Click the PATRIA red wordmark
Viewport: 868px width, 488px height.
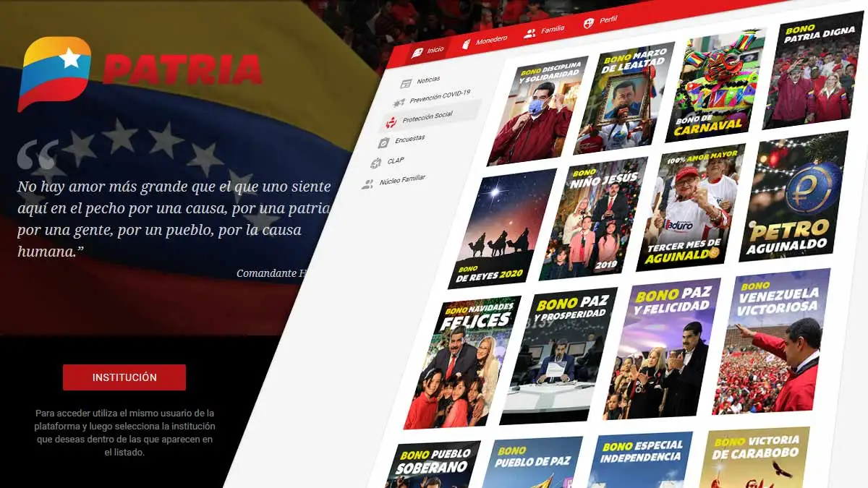(x=183, y=69)
